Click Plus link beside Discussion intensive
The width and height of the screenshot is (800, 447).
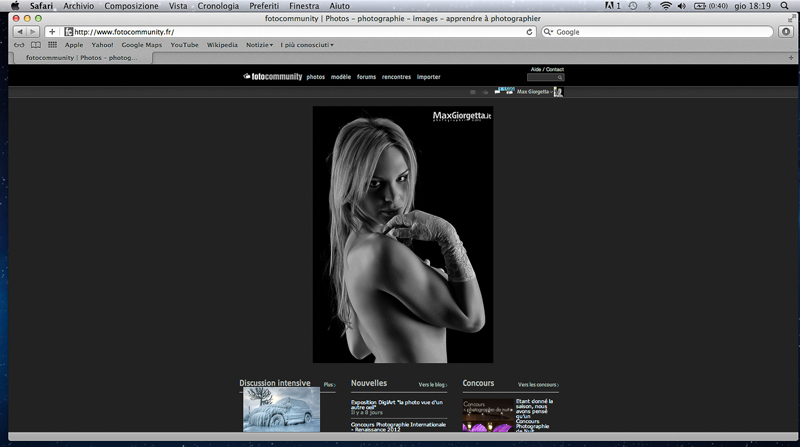(x=330, y=385)
